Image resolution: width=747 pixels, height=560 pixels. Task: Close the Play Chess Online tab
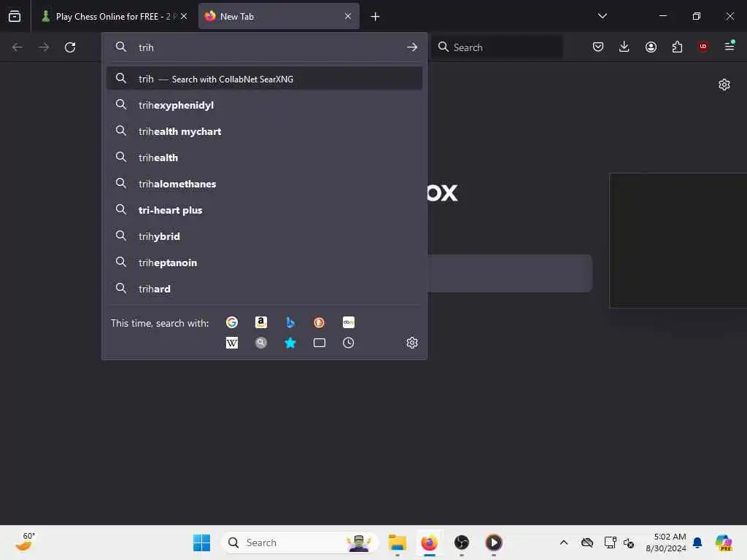coord(184,16)
